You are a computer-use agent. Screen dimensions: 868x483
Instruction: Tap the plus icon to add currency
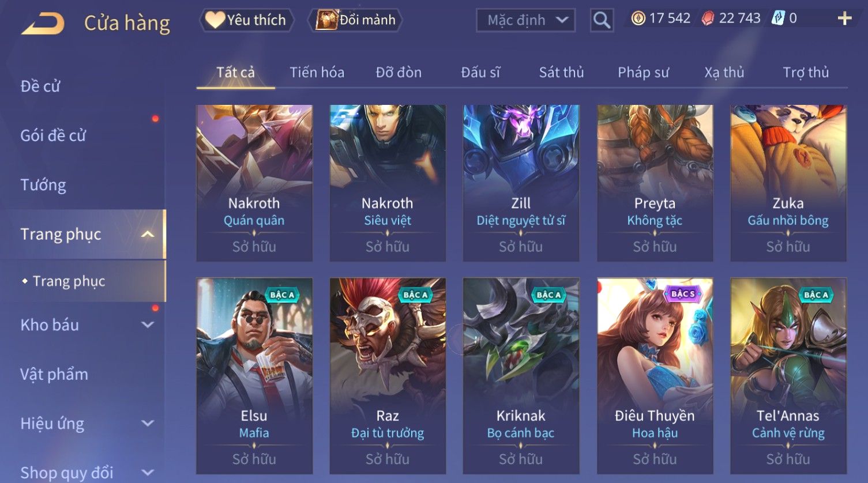(844, 19)
